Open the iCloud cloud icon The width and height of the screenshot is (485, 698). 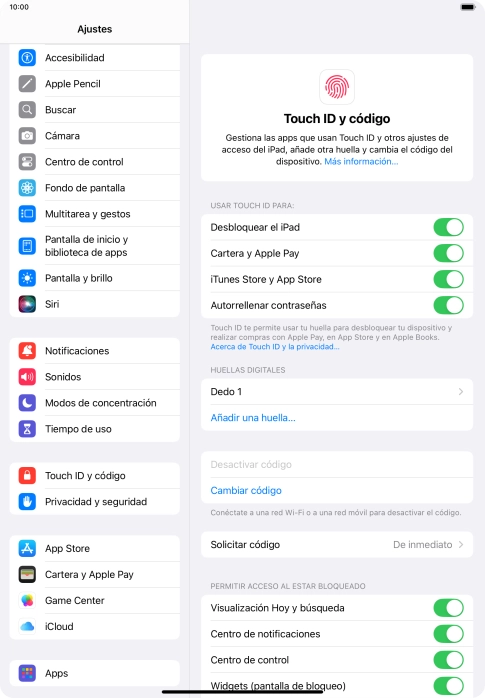pos(27,626)
